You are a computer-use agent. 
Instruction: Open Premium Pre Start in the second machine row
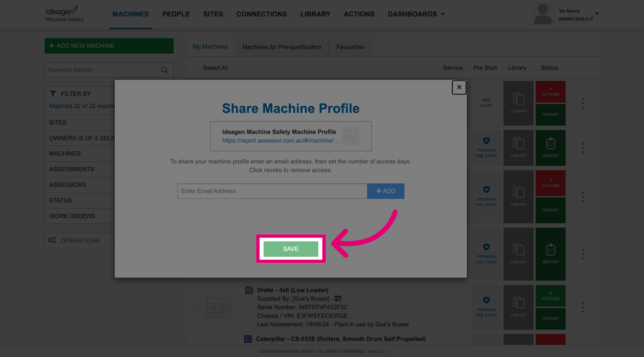(x=486, y=148)
